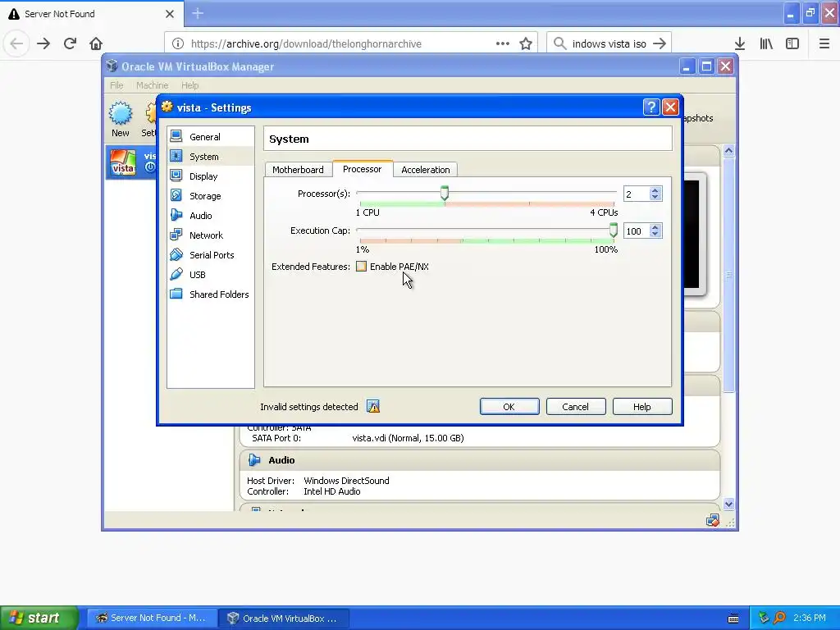840x630 pixels.
Task: Open the File menu in VirtualBox Manager
Action: (116, 85)
